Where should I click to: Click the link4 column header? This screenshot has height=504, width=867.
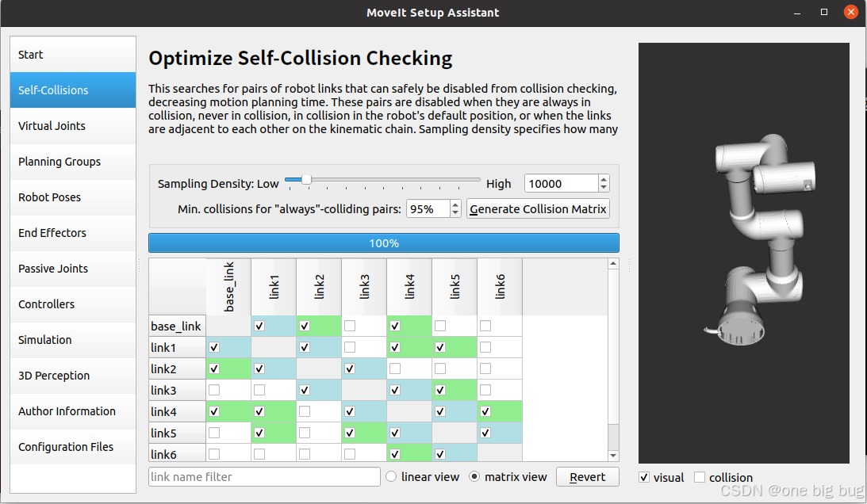pyautogui.click(x=410, y=287)
